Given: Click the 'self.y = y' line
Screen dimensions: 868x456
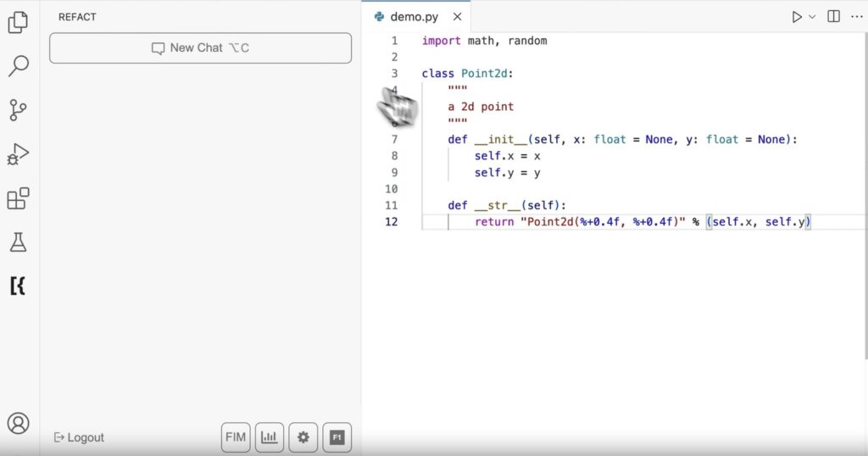Looking at the screenshot, I should [507, 173].
